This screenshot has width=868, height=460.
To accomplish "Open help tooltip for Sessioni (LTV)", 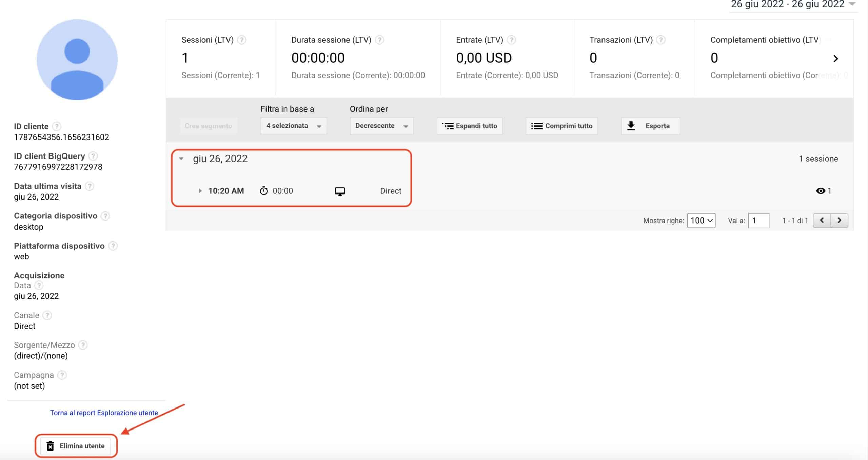I will [242, 40].
